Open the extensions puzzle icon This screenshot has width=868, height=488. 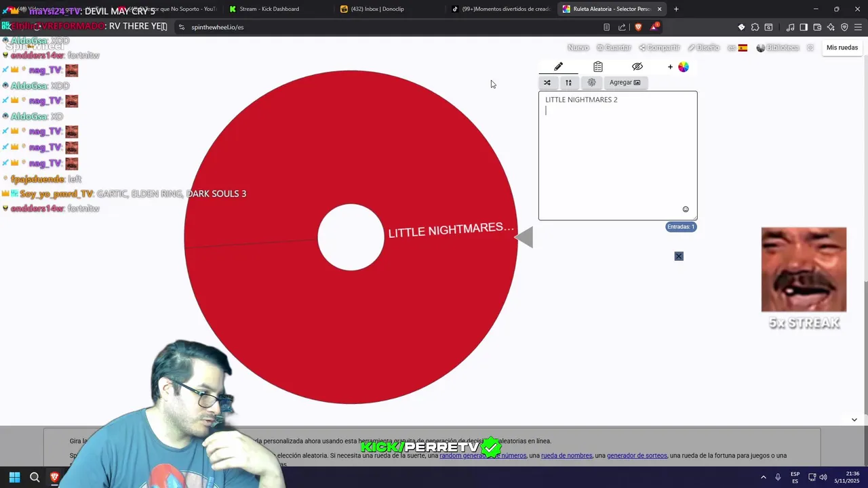tap(755, 27)
